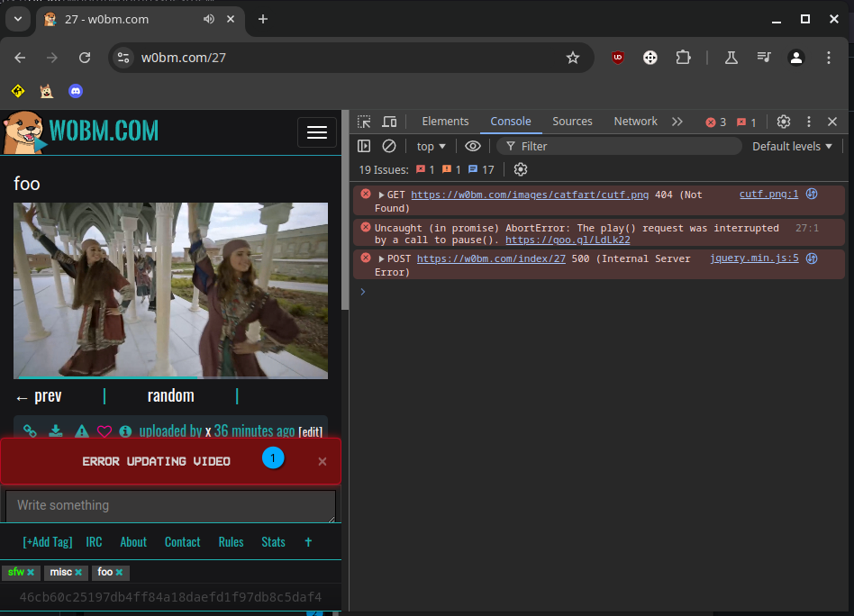Open DevTools customize three-dot menu

pyautogui.click(x=809, y=122)
